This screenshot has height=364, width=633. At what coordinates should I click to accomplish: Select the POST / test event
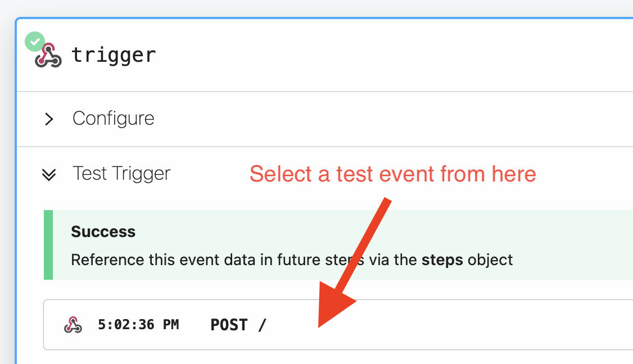[239, 325]
